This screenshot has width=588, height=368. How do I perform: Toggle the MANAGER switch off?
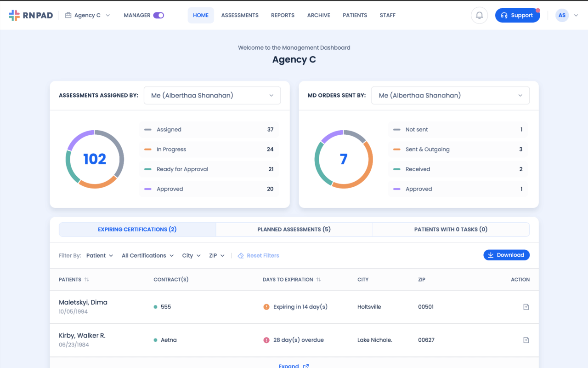click(158, 15)
